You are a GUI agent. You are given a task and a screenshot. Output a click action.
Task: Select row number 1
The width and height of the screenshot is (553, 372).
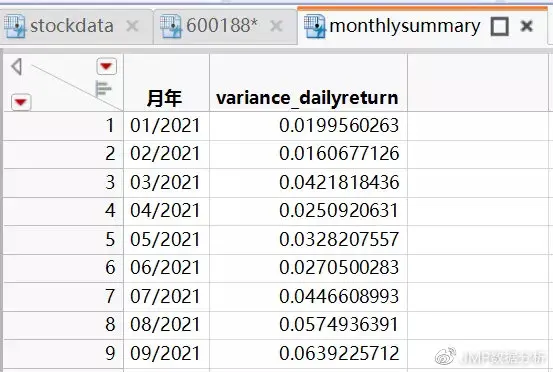[63, 126]
